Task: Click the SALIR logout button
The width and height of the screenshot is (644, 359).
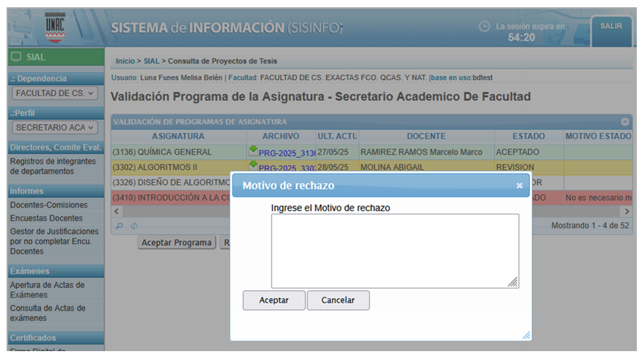Action: (611, 26)
